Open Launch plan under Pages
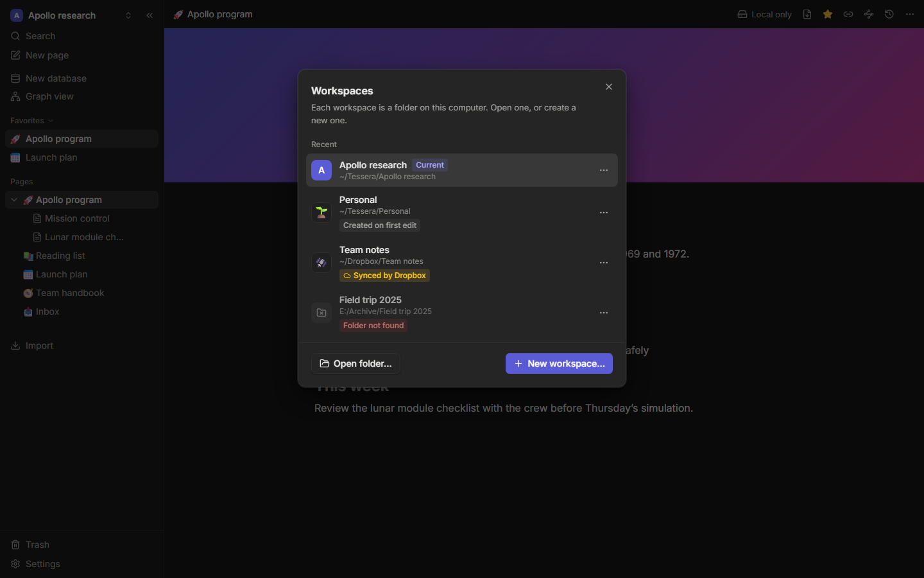This screenshot has height=578, width=924. pyautogui.click(x=81, y=274)
